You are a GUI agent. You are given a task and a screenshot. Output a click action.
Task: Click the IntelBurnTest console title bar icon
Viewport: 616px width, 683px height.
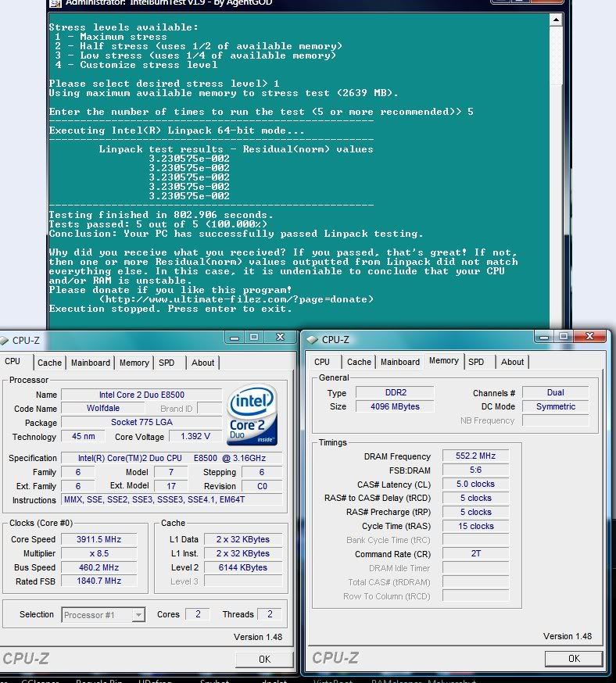click(x=56, y=3)
